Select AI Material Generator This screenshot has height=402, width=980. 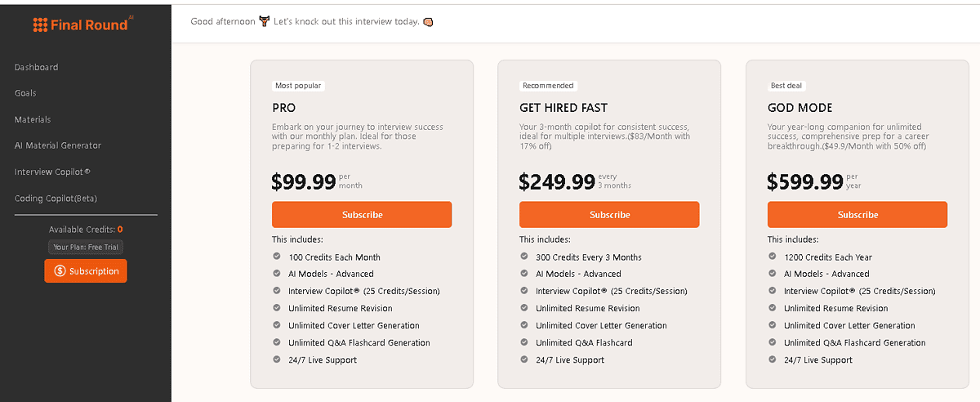click(x=58, y=145)
